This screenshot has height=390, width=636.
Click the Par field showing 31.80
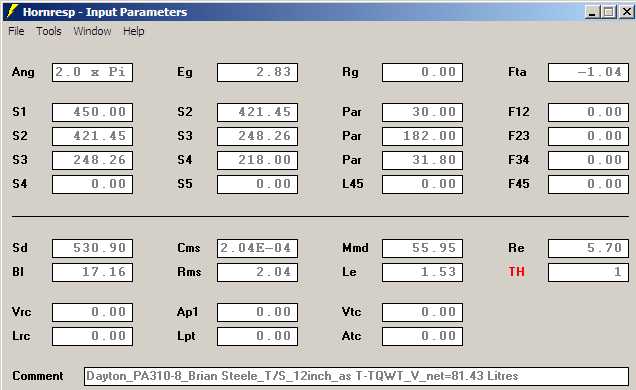click(423, 160)
